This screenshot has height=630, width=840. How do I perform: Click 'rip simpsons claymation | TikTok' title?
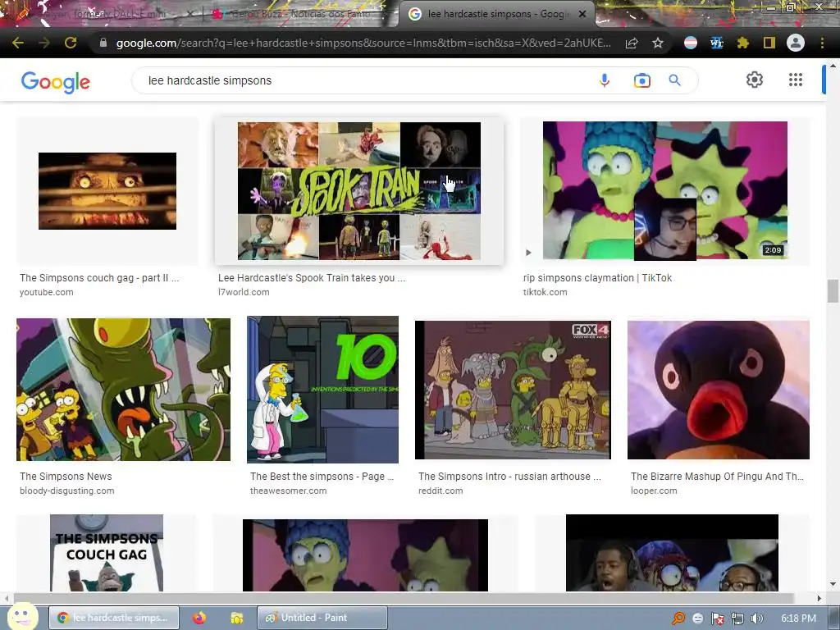coord(597,277)
